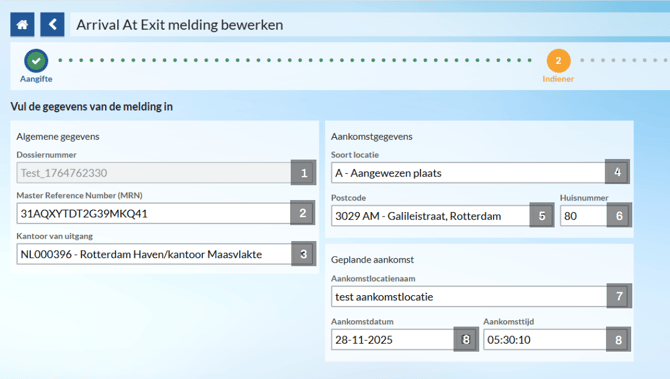670x379 pixels.
Task: Click the number 6 marker beside Huisnummer
Action: pos(619,215)
